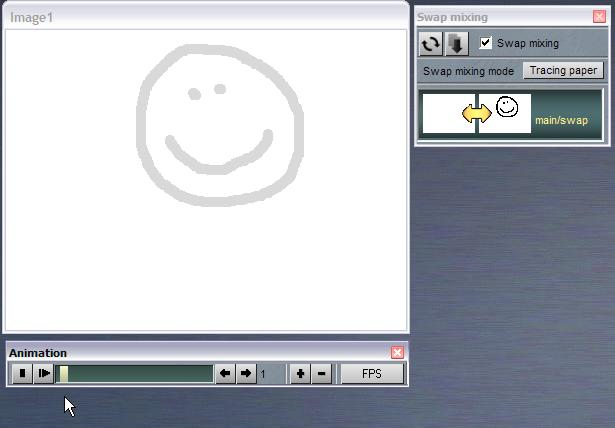The image size is (615, 428).
Task: Click the yellow double arrow between thumbnails
Action: 477,114
